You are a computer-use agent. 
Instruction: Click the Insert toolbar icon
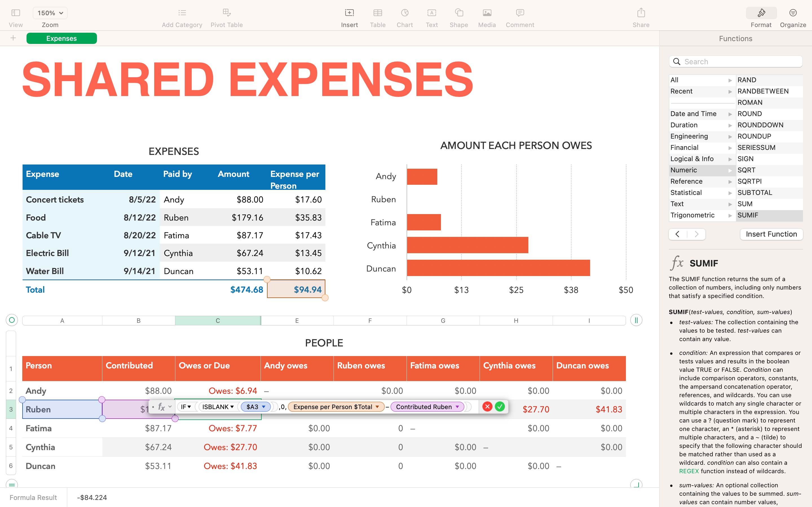pos(350,14)
